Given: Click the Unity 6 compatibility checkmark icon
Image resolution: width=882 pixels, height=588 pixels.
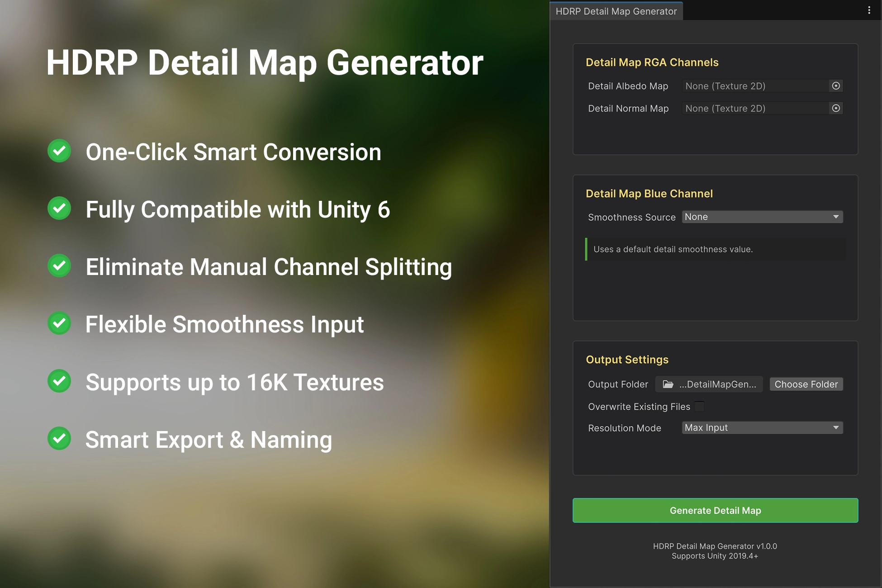Looking at the screenshot, I should [x=59, y=209].
